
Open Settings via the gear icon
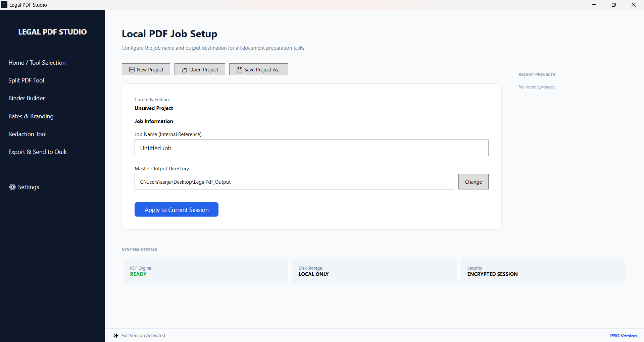point(12,187)
